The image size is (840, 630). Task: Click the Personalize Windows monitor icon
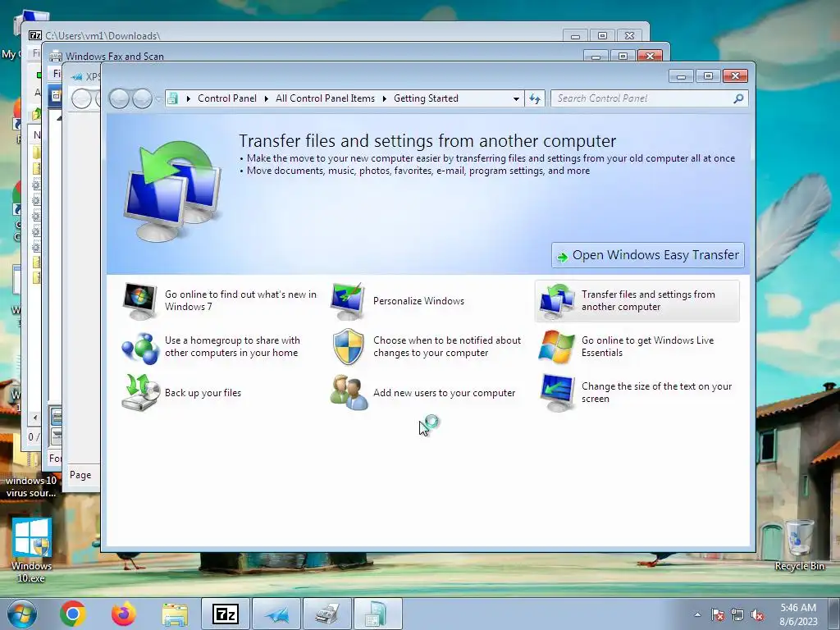(348, 300)
